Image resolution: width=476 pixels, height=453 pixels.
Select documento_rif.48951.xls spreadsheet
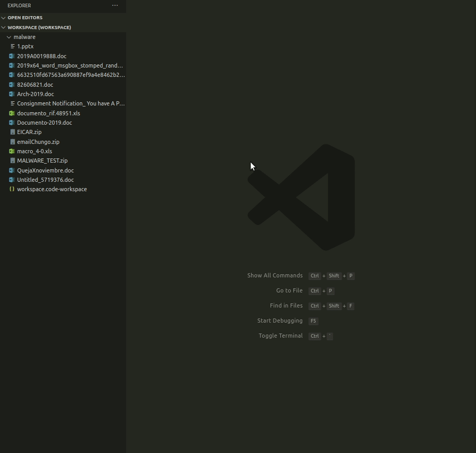(49, 113)
